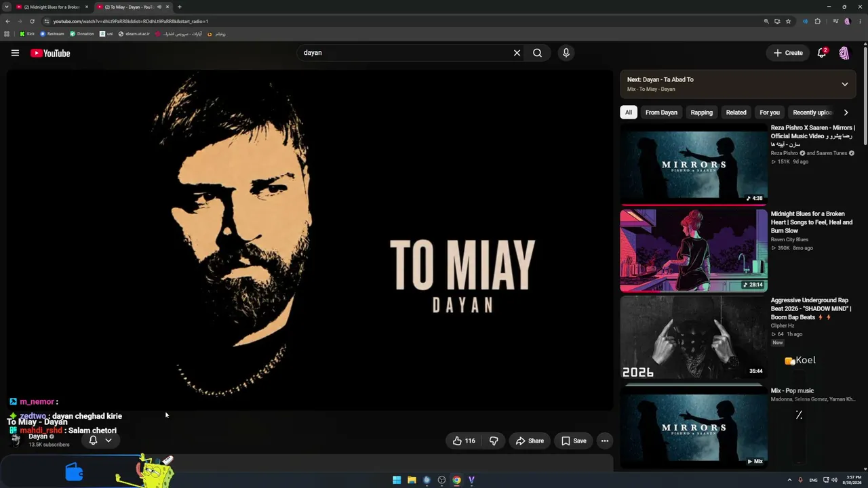Open Midnight Blues for a Broken Heart thumbnail

coord(694,250)
